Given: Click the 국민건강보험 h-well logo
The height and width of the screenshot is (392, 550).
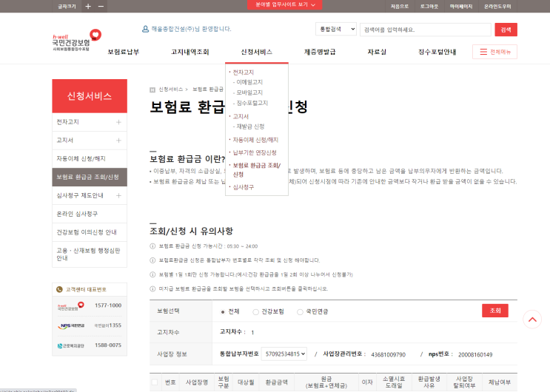Looking at the screenshot, I should coord(77,41).
